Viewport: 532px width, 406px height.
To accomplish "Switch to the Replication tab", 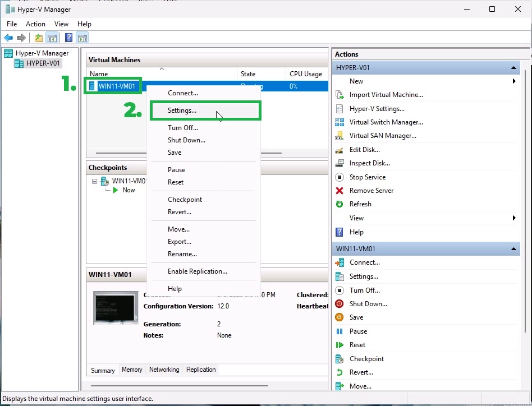I will (x=201, y=370).
